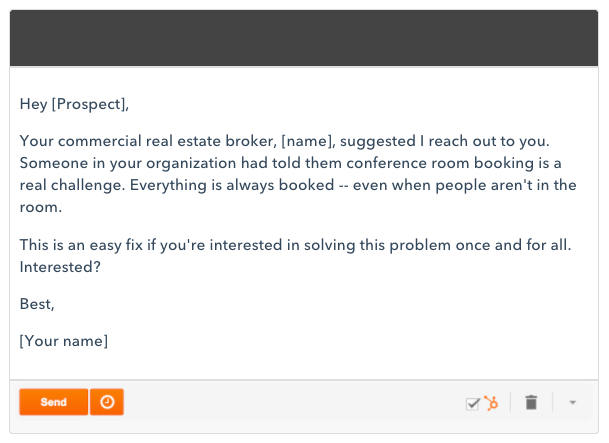Click the word "Interested?" on its own line
Viewport: 609px width, 443px height.
pyautogui.click(x=60, y=267)
